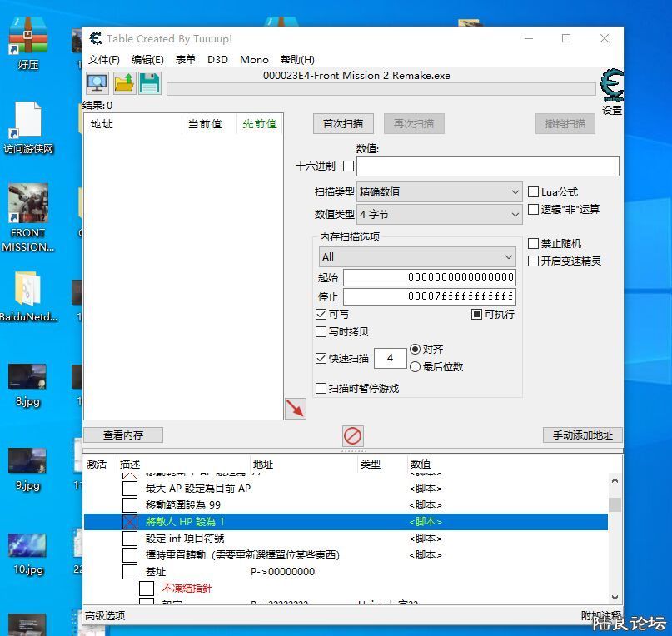Open the 扫描类型 dropdown
Viewport: 672px width, 636px height.
pos(439,192)
